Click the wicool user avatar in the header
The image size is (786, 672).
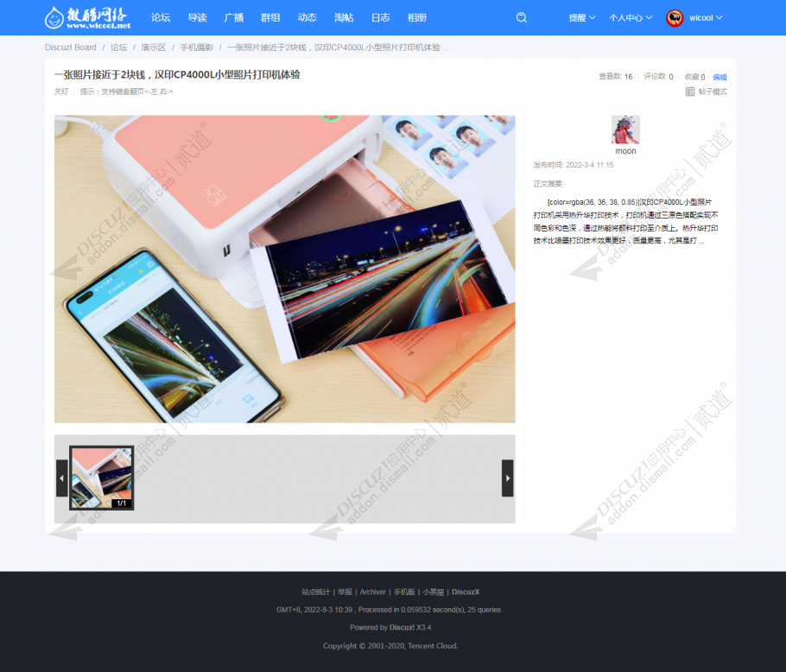675,17
